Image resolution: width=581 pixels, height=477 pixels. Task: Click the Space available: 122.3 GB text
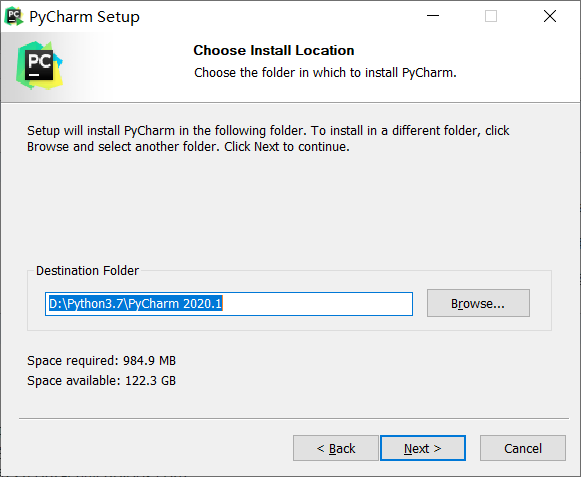point(102,381)
